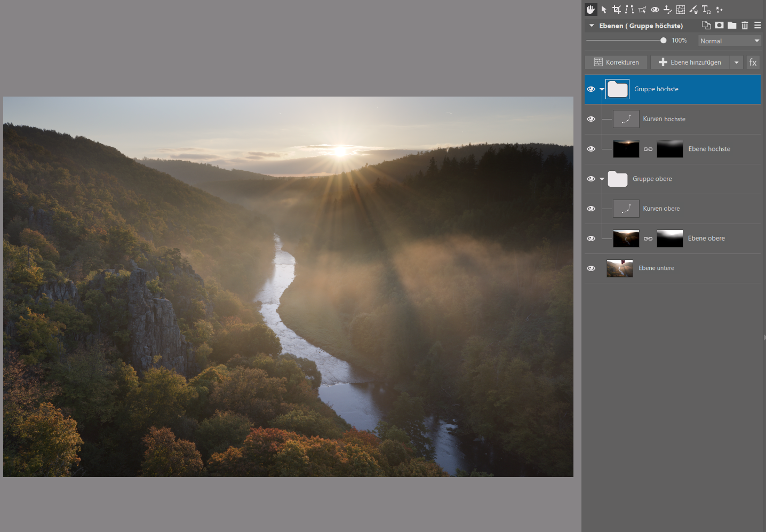
Task: Open the fx layer effects
Action: point(753,62)
